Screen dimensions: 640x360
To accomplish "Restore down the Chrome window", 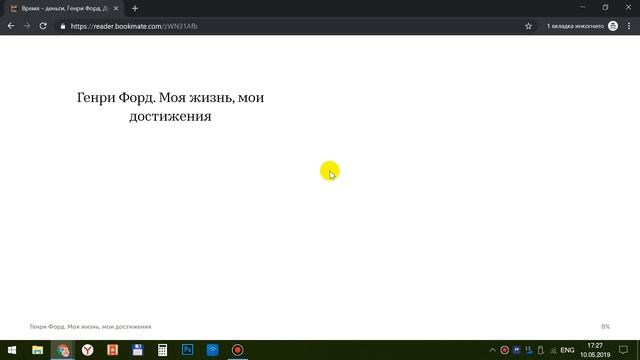I will 605,7.
